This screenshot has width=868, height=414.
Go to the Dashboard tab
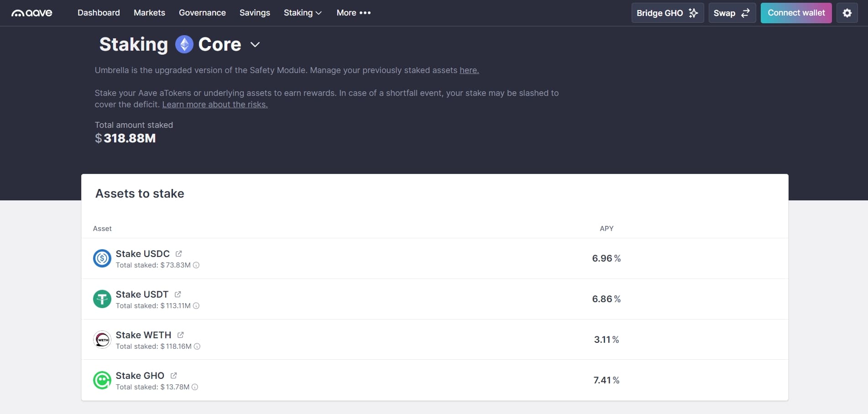(x=99, y=13)
